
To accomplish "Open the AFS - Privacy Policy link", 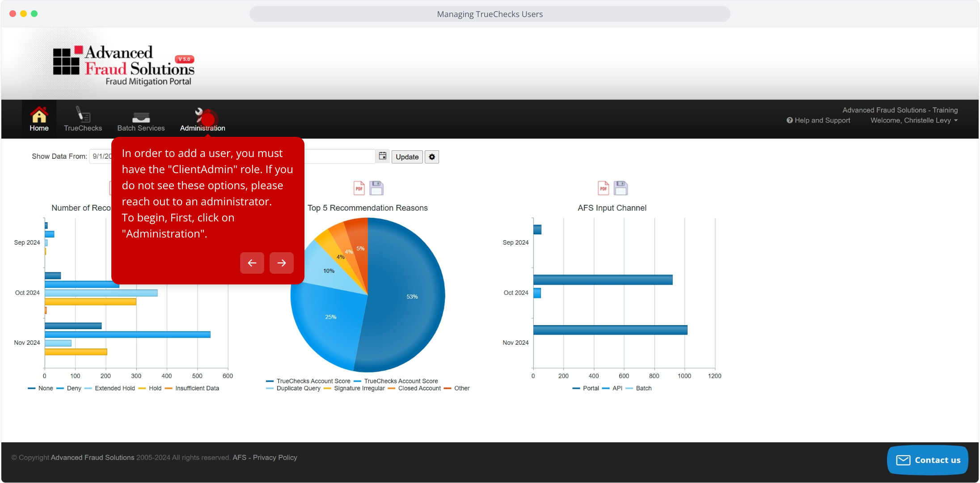I will (265, 458).
